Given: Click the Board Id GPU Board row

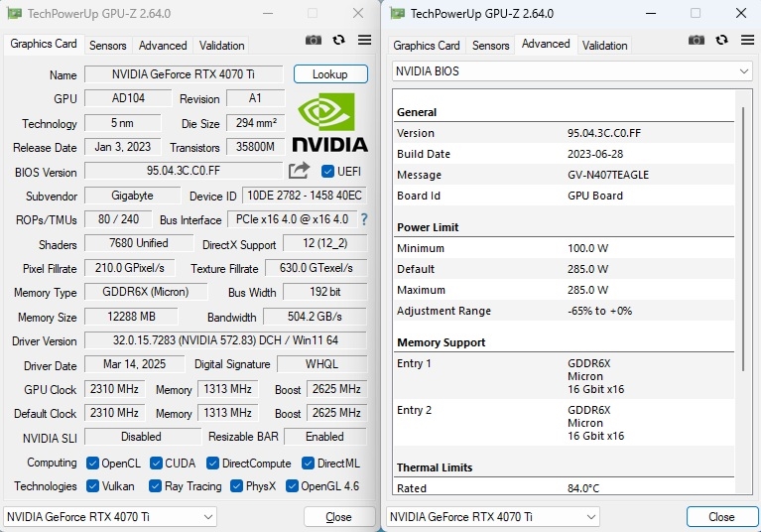Looking at the screenshot, I should (564, 196).
